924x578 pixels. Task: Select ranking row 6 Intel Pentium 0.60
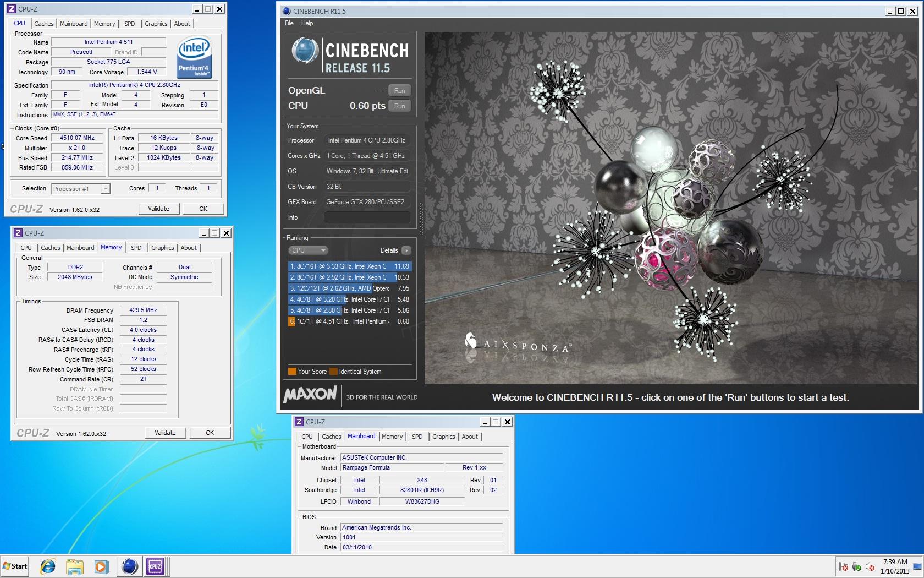pos(350,321)
